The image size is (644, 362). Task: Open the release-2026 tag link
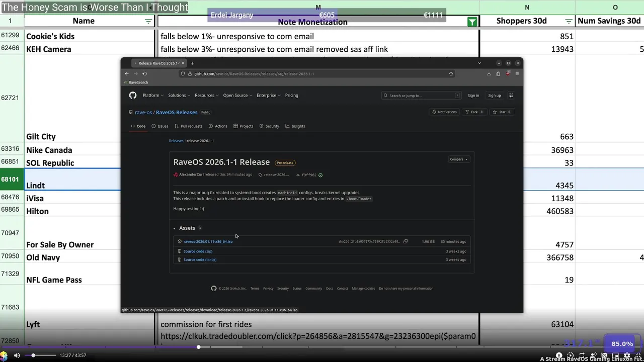pyautogui.click(x=277, y=175)
